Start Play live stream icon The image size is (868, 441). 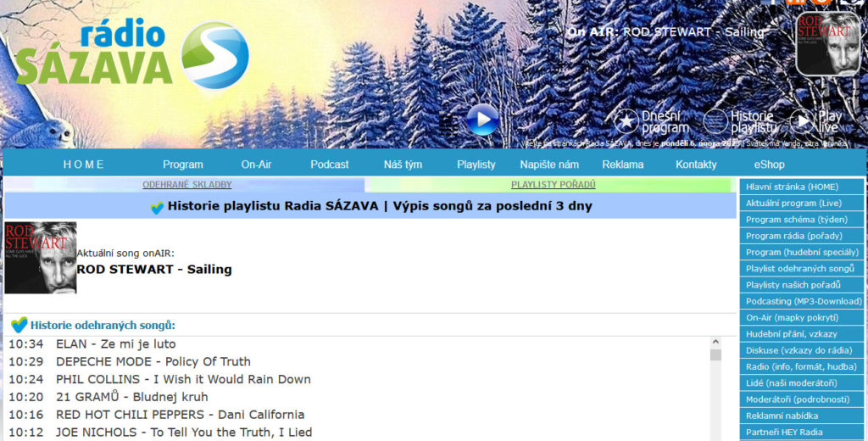point(802,121)
